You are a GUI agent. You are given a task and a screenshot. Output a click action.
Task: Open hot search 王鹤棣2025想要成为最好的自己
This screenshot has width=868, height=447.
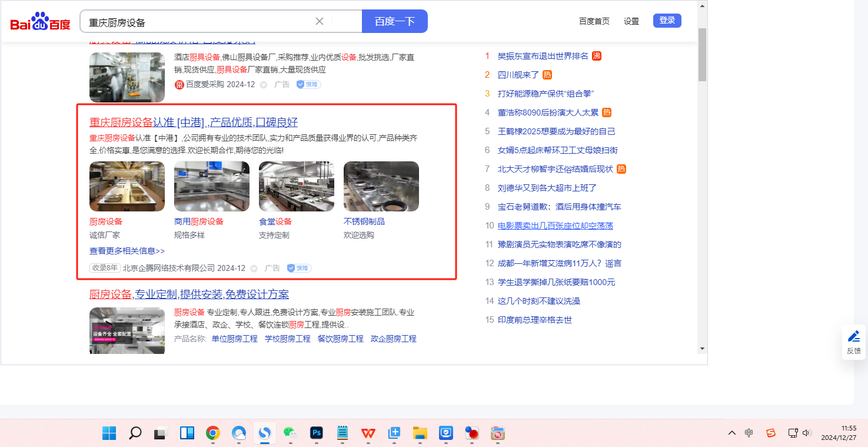click(x=557, y=131)
